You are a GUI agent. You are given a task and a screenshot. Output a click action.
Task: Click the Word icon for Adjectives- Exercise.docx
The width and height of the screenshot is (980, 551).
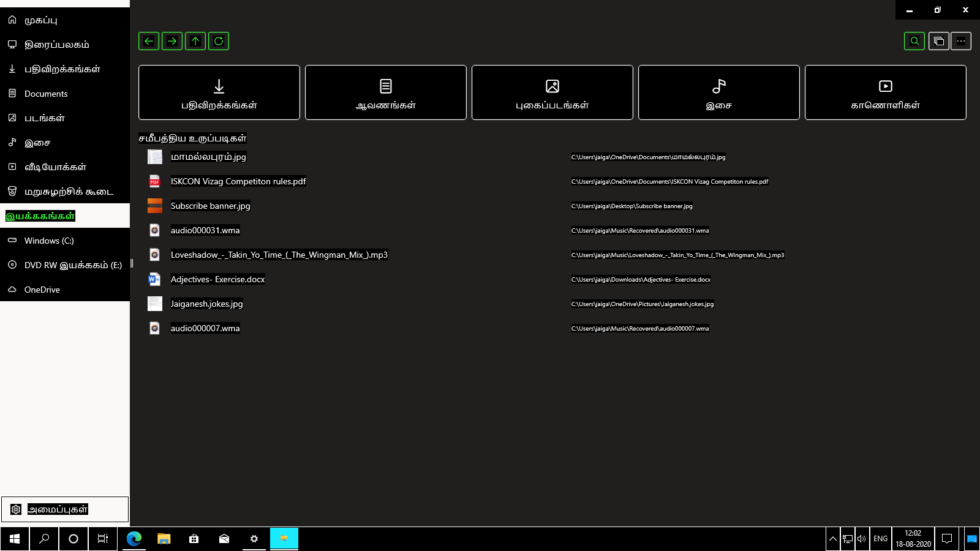click(x=154, y=279)
